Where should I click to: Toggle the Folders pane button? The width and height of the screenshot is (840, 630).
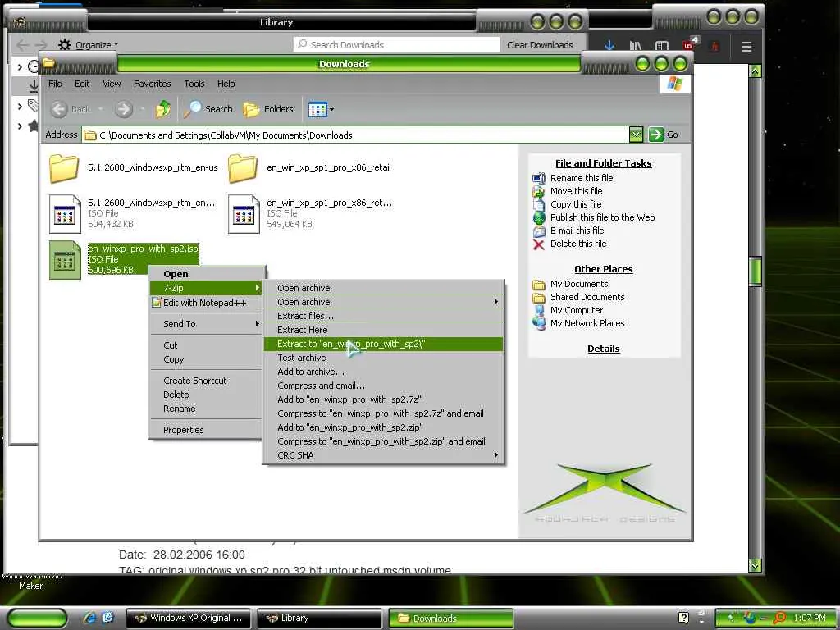[268, 109]
